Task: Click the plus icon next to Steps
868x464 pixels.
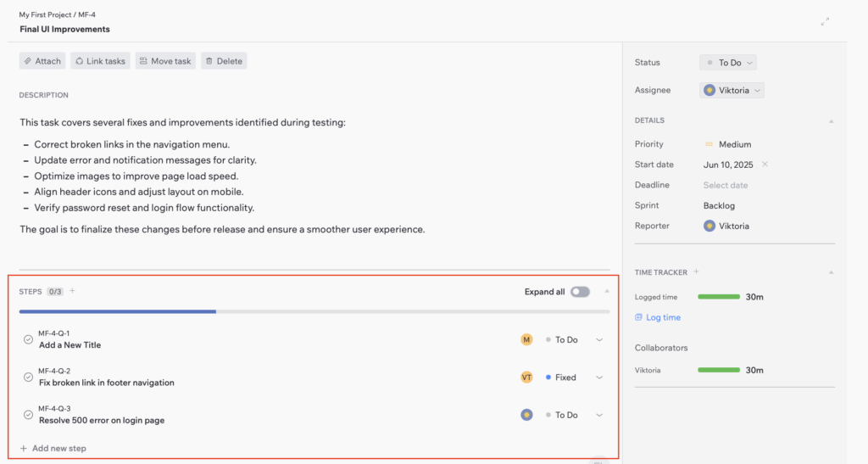Action: [72, 291]
